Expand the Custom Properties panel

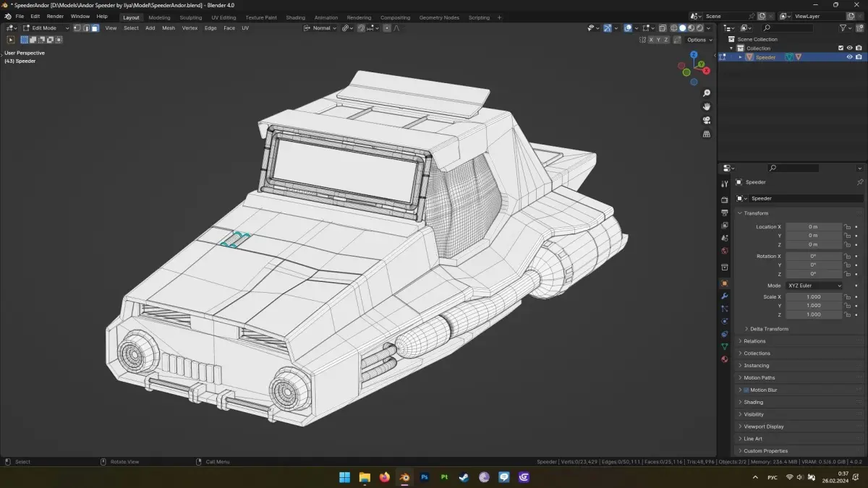(740, 451)
